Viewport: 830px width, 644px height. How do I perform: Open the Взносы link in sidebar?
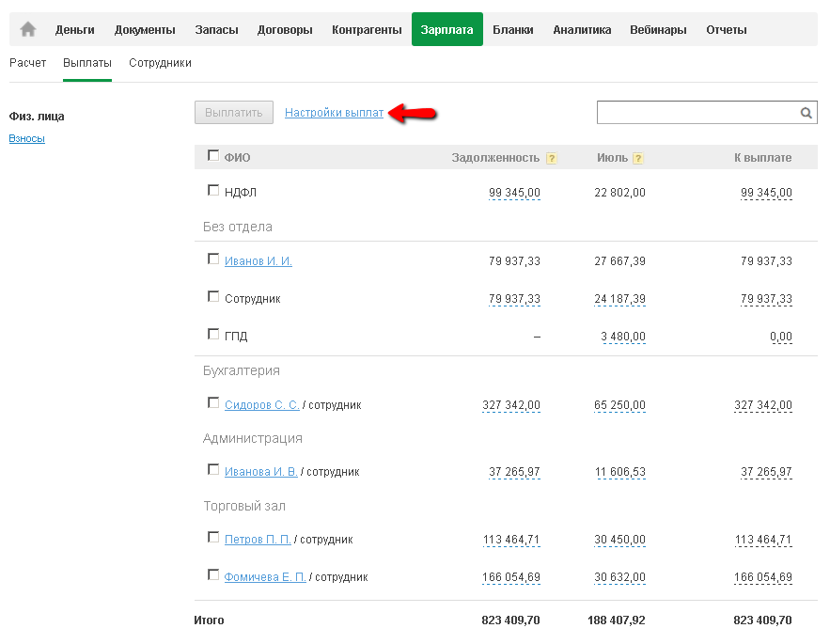(26, 139)
